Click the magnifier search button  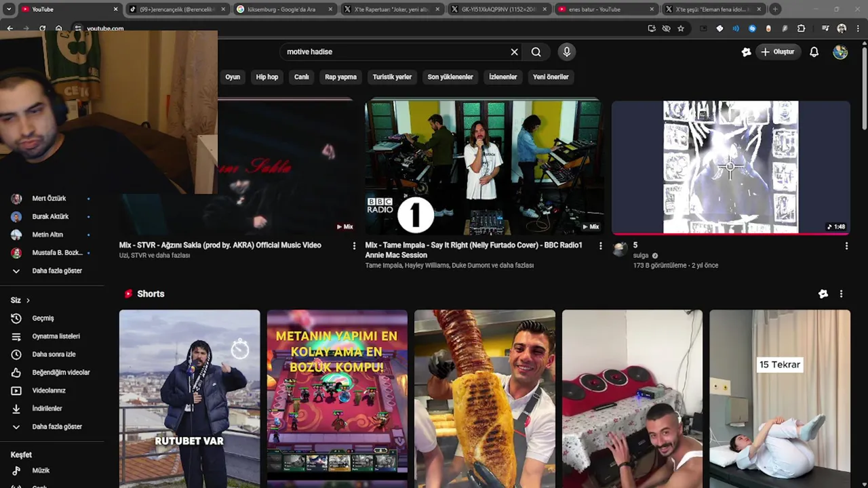536,52
